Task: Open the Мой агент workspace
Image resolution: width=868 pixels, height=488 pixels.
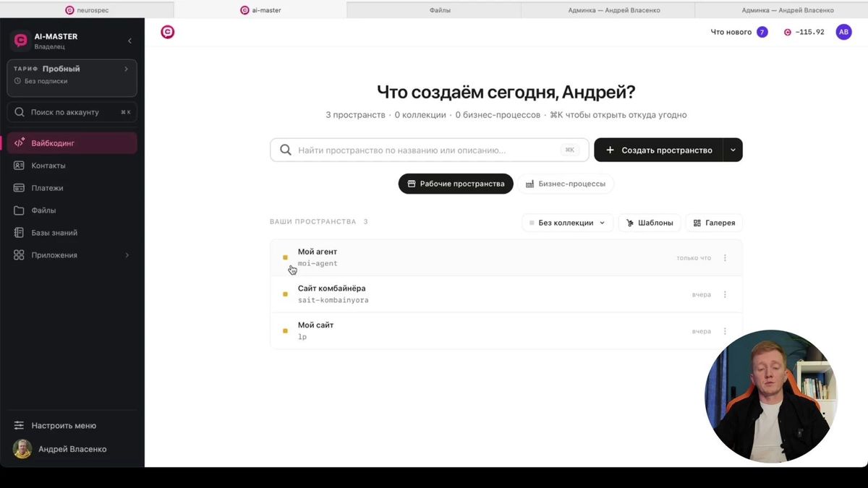Action: [x=506, y=257]
